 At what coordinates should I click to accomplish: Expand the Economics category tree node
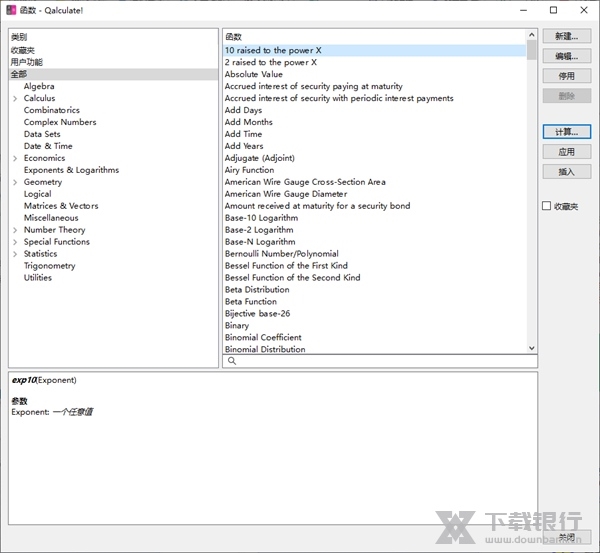click(x=15, y=159)
